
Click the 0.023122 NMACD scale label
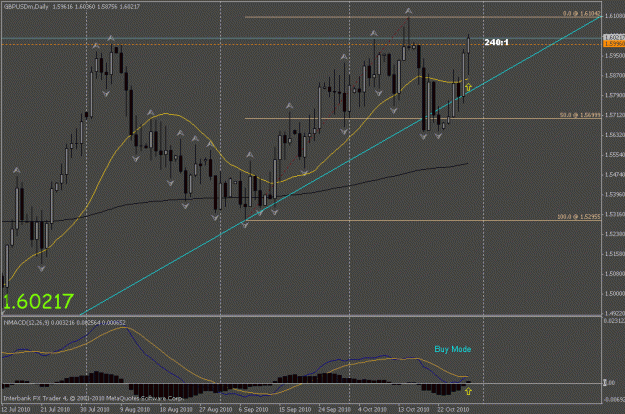pyautogui.click(x=614, y=320)
